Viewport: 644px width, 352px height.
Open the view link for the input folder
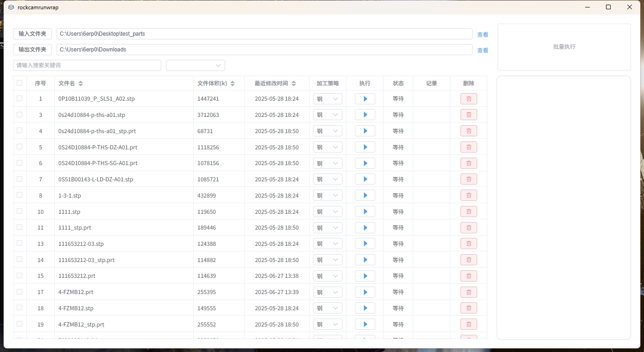click(482, 35)
